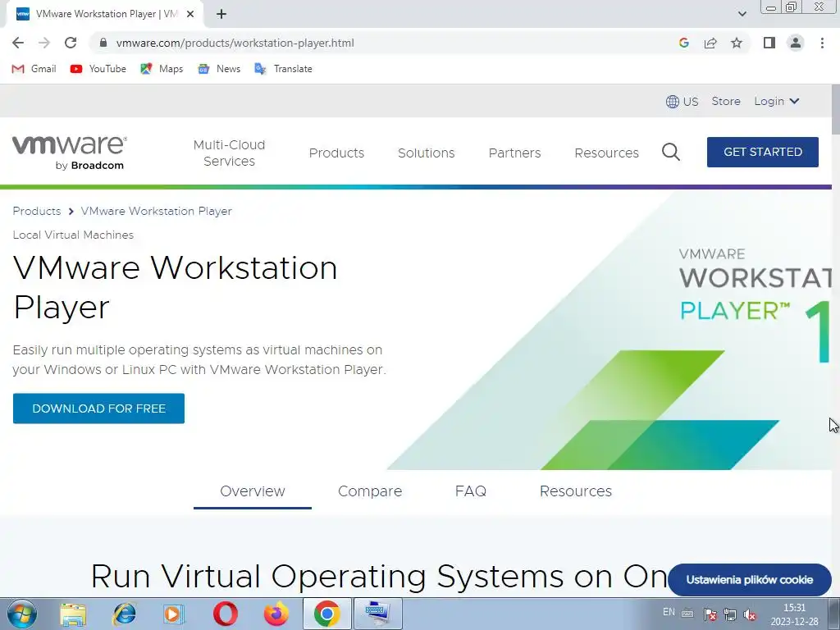840x630 pixels.
Task: Click the VMware by Broadcom logo
Action: pyautogui.click(x=70, y=153)
